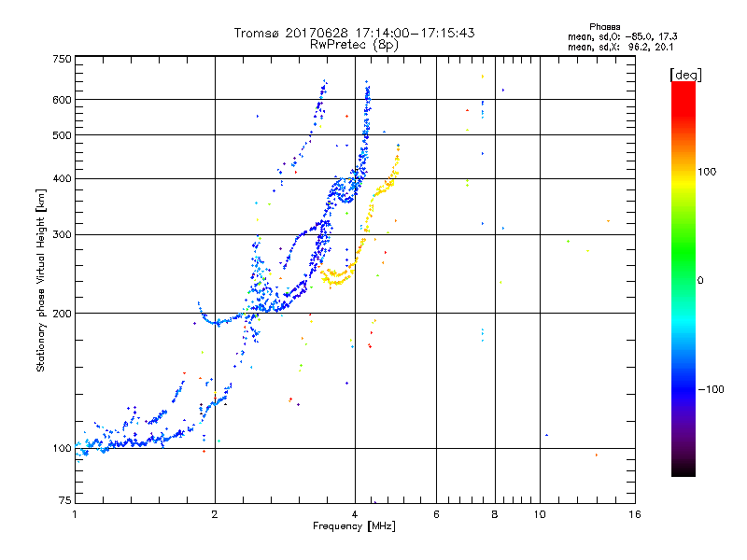Viewport: 747px width, 560px height.
Task: Click the x-axis label 'Frequency [MHz]'
Action: [354, 526]
